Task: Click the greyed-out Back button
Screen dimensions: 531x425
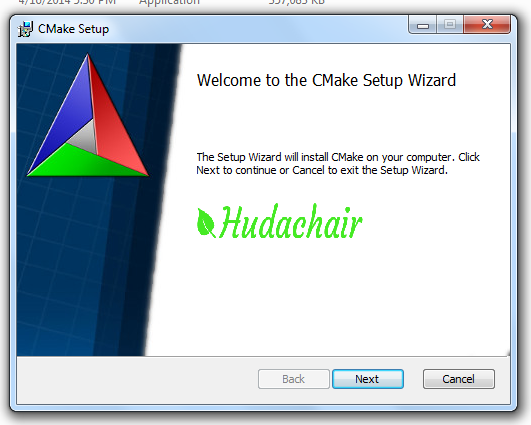Action: [294, 379]
